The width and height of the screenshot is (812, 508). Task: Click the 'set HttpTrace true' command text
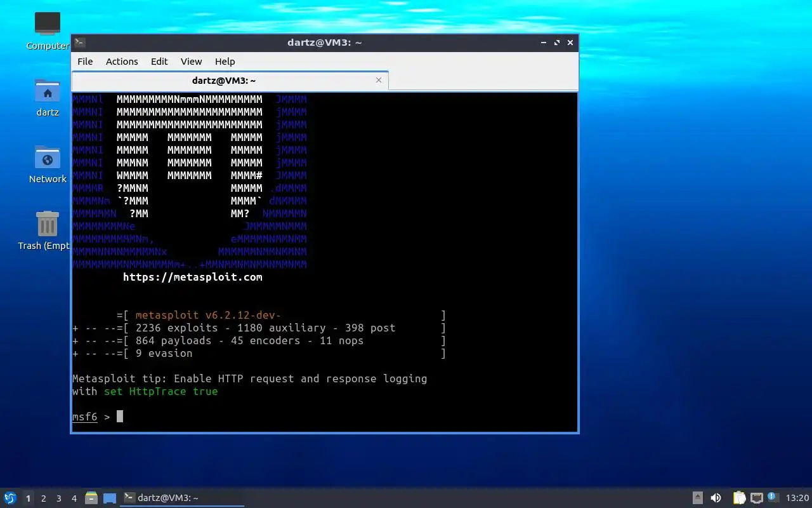click(161, 391)
